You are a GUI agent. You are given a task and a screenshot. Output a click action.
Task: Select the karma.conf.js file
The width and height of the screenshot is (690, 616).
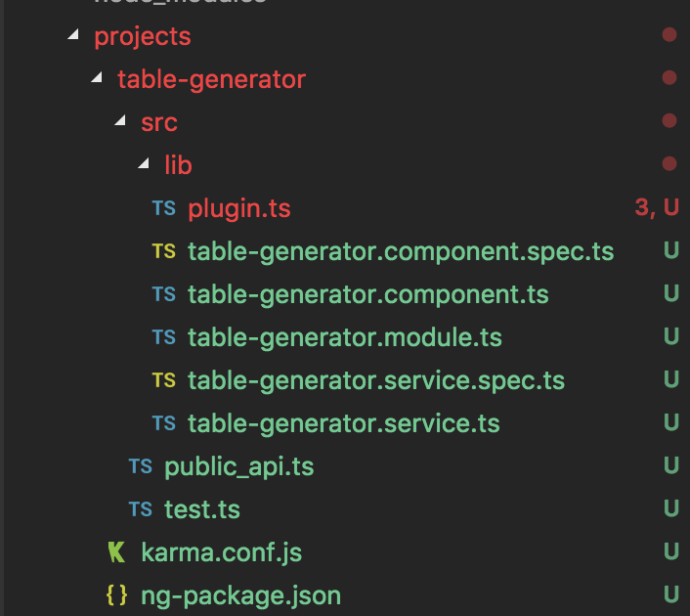pyautogui.click(x=221, y=552)
